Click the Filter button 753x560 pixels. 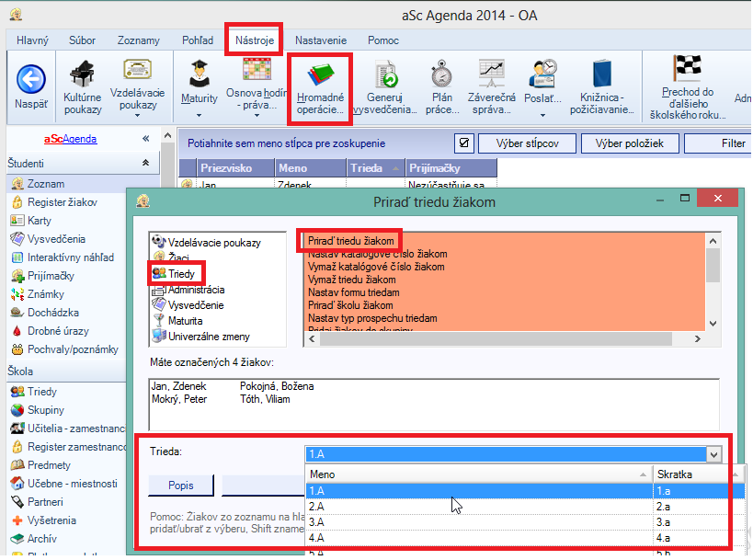coord(719,143)
